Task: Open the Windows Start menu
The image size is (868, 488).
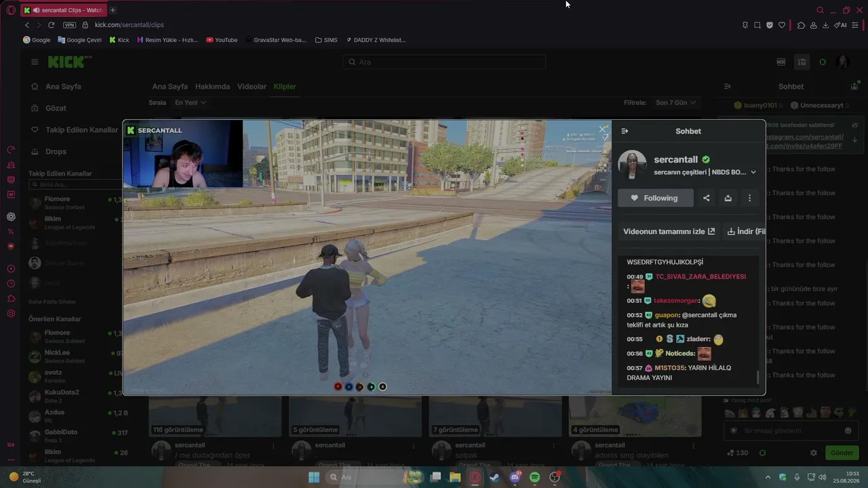Action: click(x=314, y=477)
